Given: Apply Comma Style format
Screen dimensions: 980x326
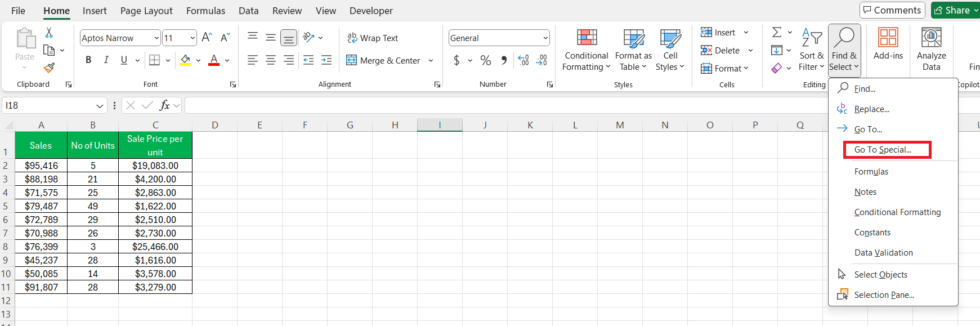Looking at the screenshot, I should tap(504, 60).
